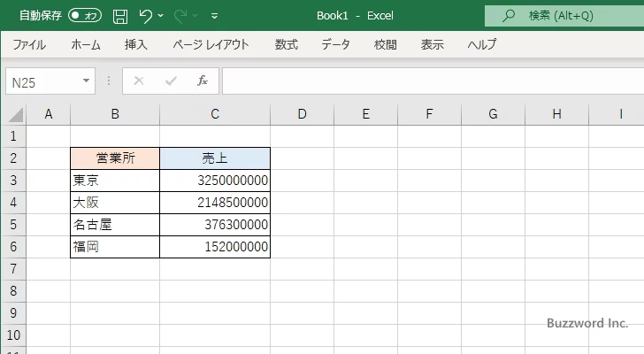The width and height of the screenshot is (644, 354).
Task: Select the 売上 header cell
Action: 215,158
